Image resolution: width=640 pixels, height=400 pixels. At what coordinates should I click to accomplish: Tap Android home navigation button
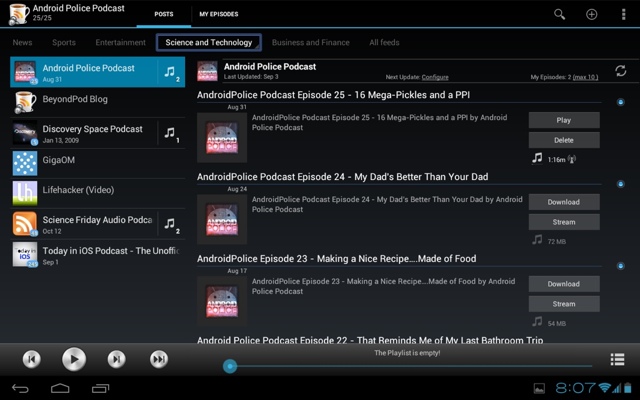point(60,388)
